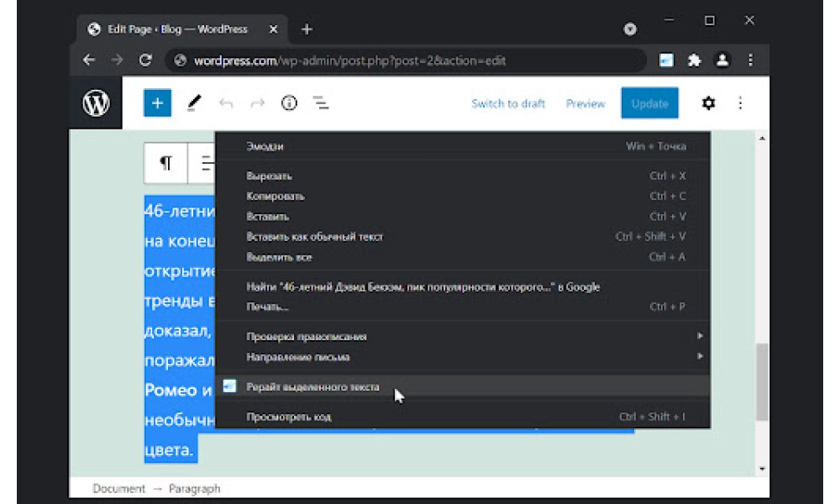Click the tab search dropdown circle
The image size is (840, 504).
click(x=630, y=29)
